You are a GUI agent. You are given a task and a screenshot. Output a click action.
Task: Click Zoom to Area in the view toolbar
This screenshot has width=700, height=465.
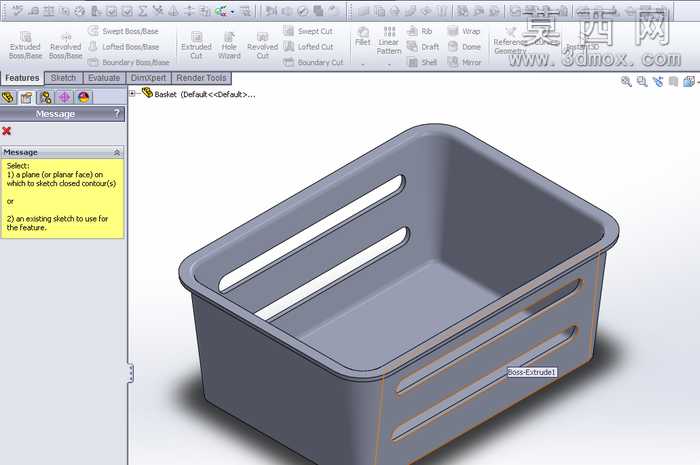coord(642,81)
